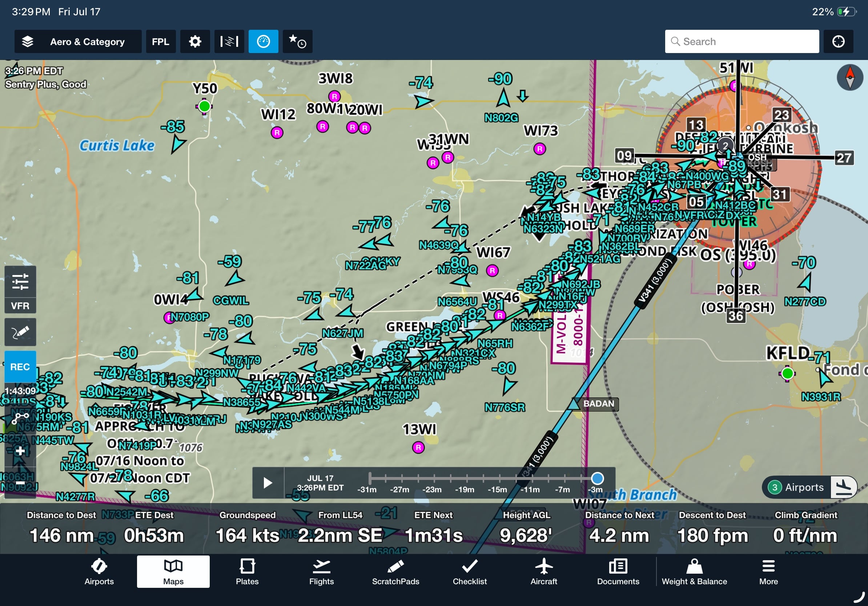
Task: Open map settings gear
Action: (195, 41)
